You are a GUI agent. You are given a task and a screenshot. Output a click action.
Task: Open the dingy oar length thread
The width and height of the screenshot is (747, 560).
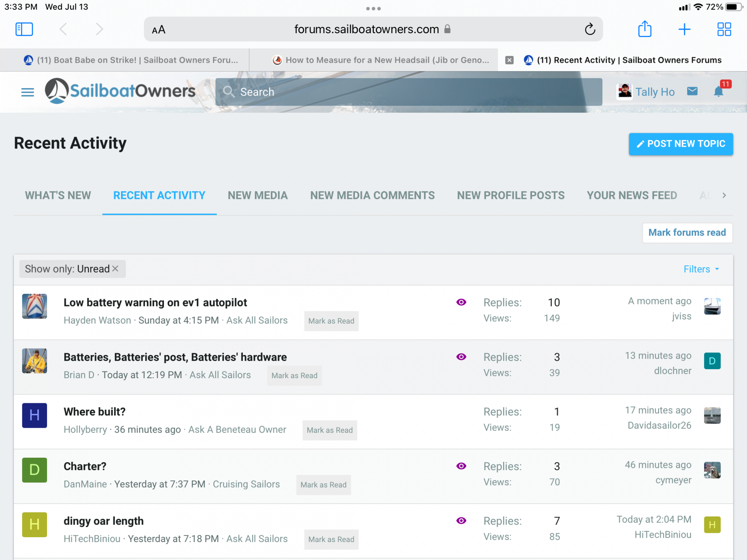point(103,521)
